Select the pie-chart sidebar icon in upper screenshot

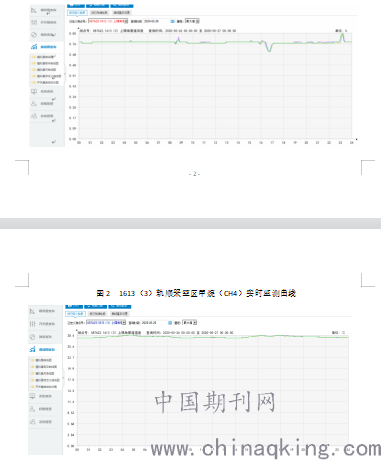tap(34, 35)
